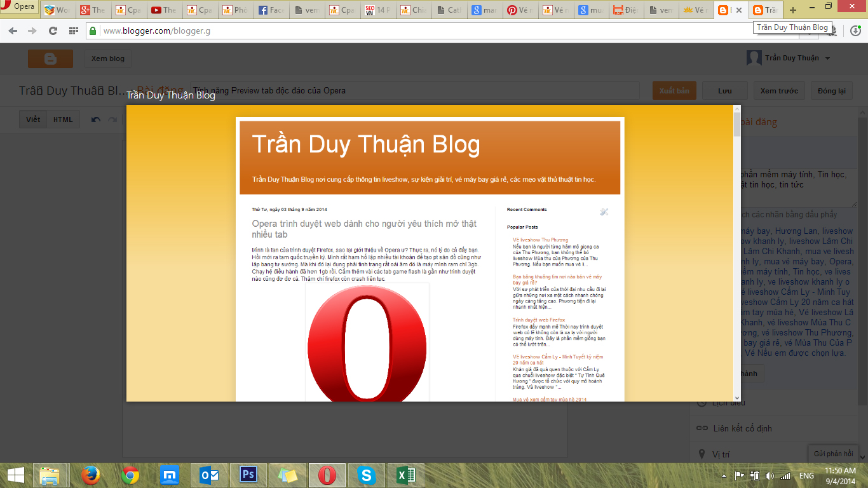Screen dimensions: 868x488
Task: Click the 'Đóng lại' close button
Action: pos(831,91)
